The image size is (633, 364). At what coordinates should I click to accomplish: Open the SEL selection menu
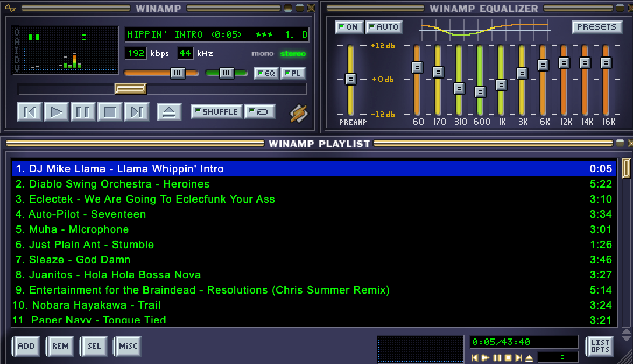click(93, 346)
